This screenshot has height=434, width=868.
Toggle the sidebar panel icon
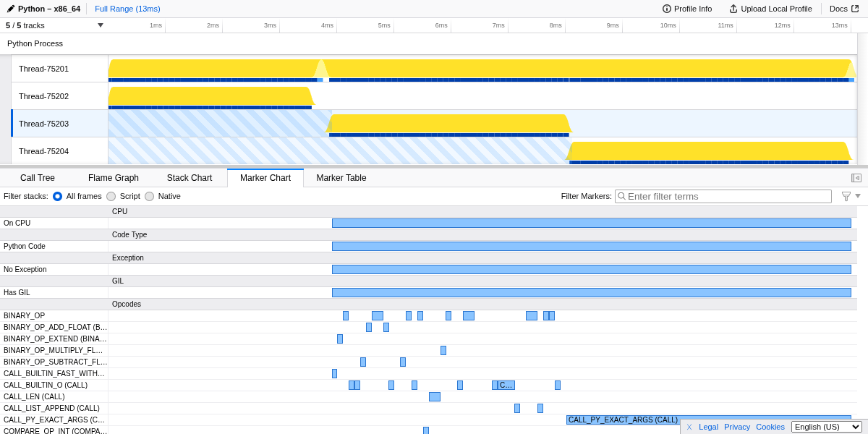point(856,178)
